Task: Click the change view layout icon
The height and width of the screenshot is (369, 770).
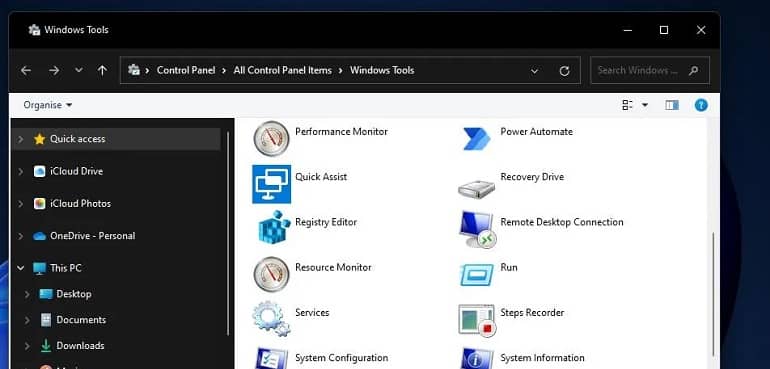Action: 628,105
